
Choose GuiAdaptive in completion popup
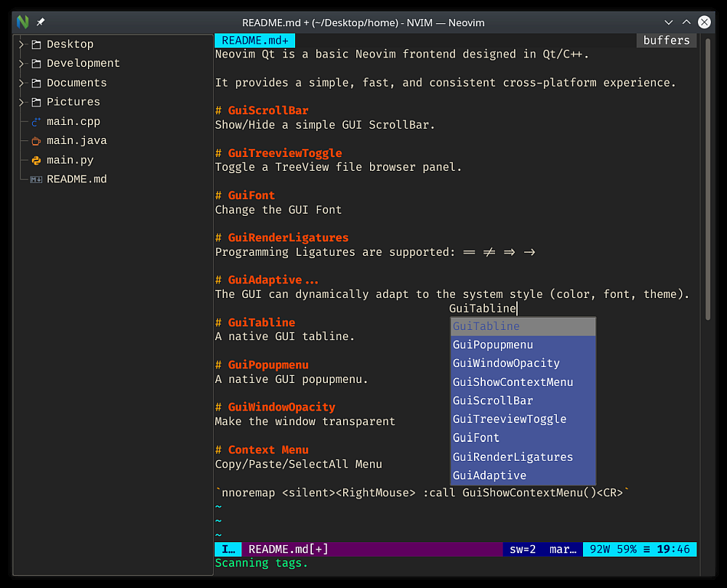click(x=523, y=475)
